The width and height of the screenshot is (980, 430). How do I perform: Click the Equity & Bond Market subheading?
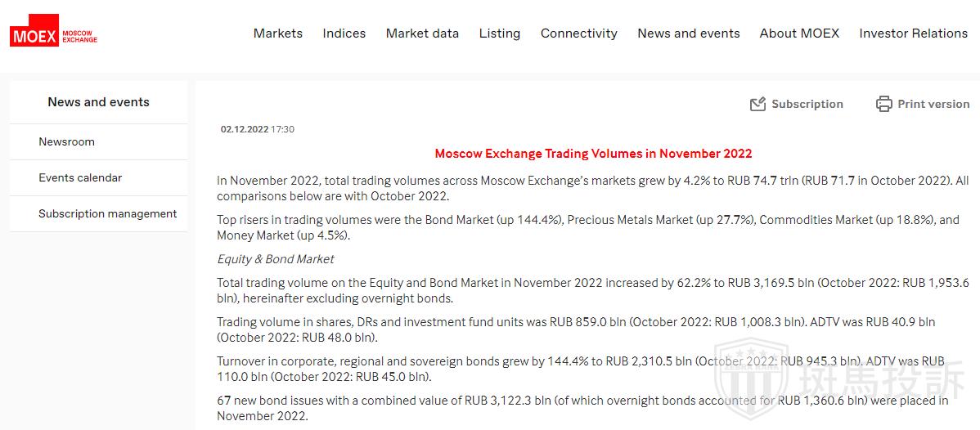[x=276, y=259]
